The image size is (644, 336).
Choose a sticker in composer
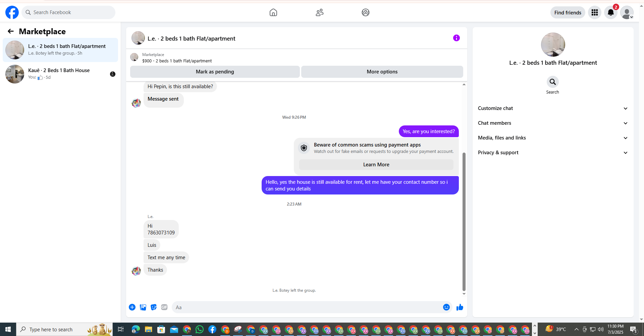click(x=154, y=307)
